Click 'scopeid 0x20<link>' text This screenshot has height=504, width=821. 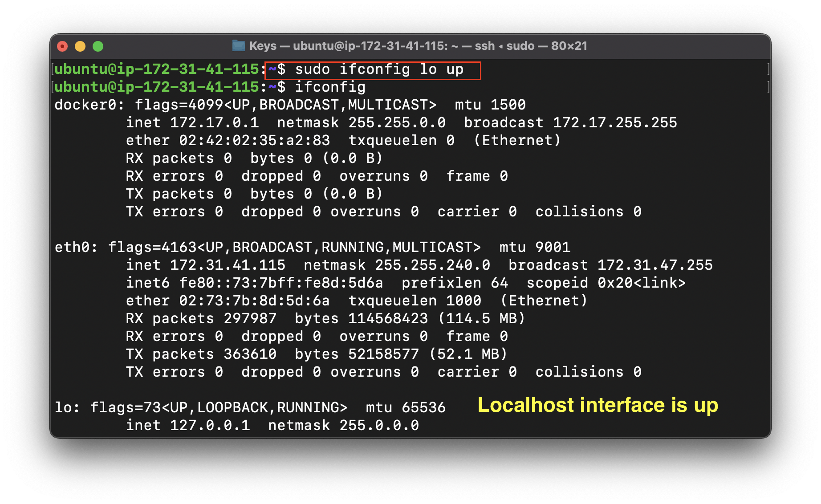(x=606, y=283)
